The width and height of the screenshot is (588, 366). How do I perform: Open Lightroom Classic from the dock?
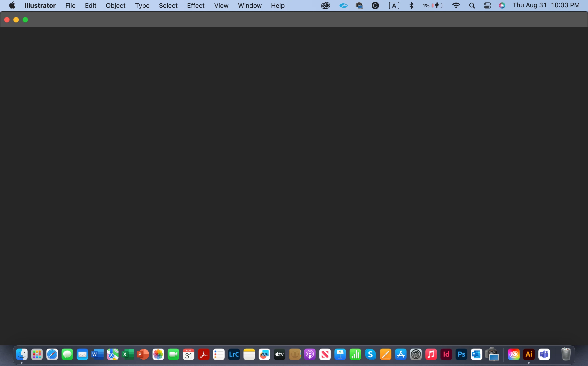(x=234, y=354)
